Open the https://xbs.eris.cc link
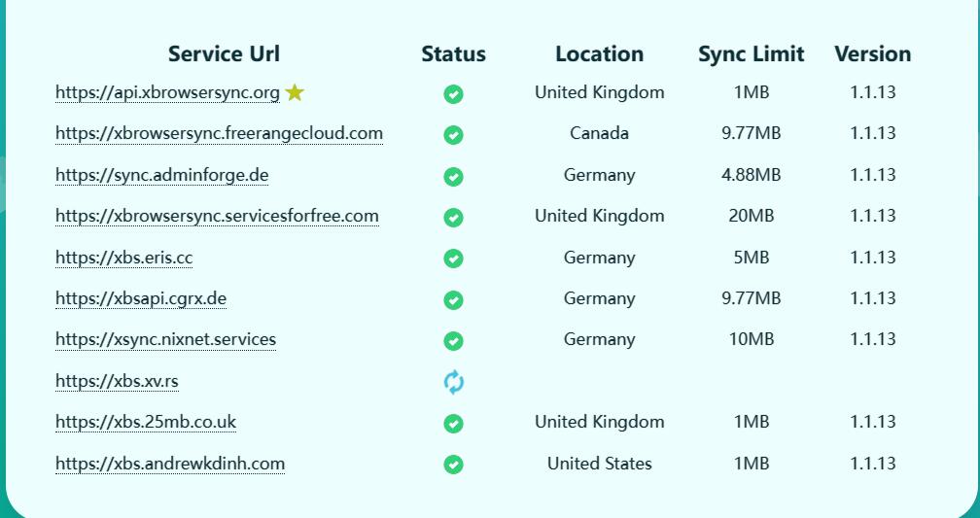The height and width of the screenshot is (518, 980). click(x=123, y=258)
